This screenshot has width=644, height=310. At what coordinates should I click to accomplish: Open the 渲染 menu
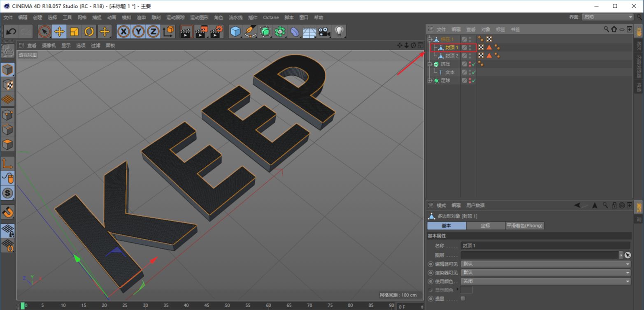point(141,18)
